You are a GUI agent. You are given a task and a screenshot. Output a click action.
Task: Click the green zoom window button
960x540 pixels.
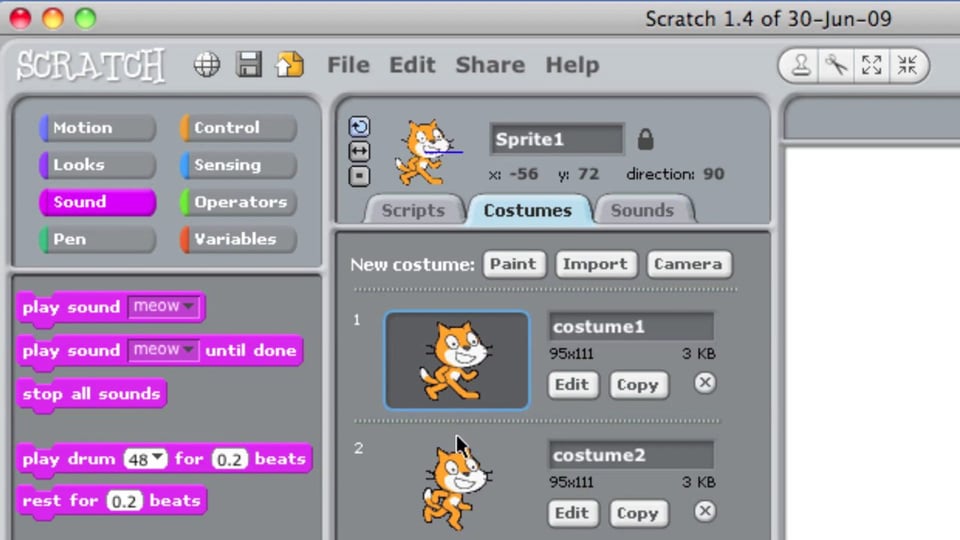coord(85,18)
